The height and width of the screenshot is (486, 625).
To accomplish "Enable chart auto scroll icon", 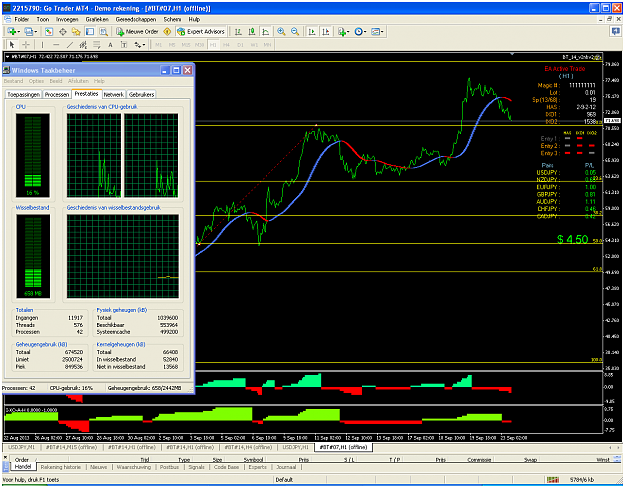I will pyautogui.click(x=312, y=31).
